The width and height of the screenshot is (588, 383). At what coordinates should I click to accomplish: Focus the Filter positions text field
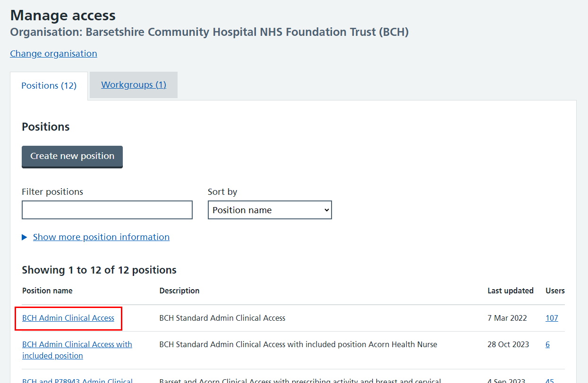point(107,210)
